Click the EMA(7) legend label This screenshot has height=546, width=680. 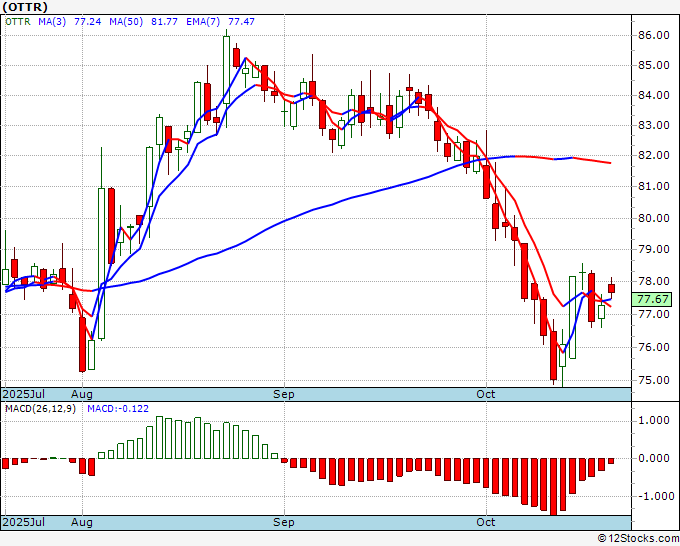(x=203, y=21)
